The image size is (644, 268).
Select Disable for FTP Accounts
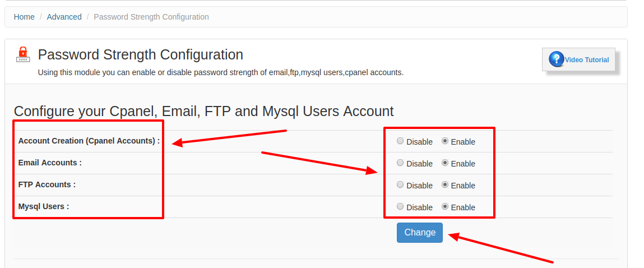pyautogui.click(x=400, y=184)
